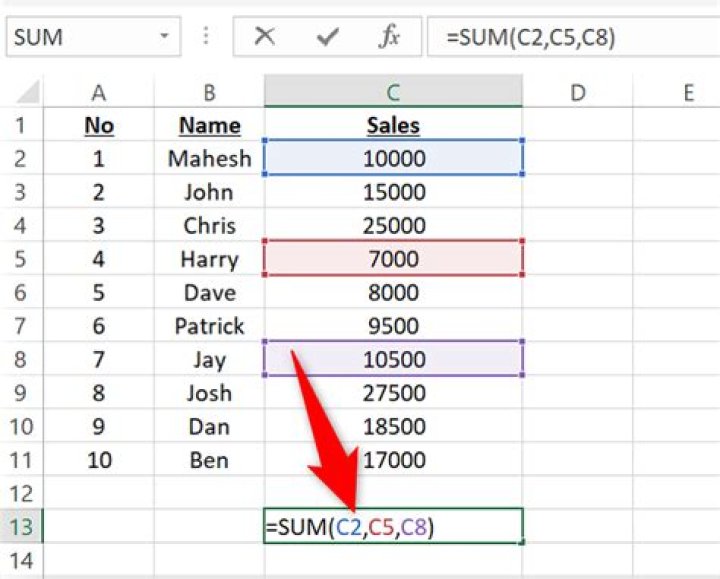Click the Cancel (X) formula button
Image resolution: width=720 pixels, height=579 pixels.
click(x=265, y=37)
